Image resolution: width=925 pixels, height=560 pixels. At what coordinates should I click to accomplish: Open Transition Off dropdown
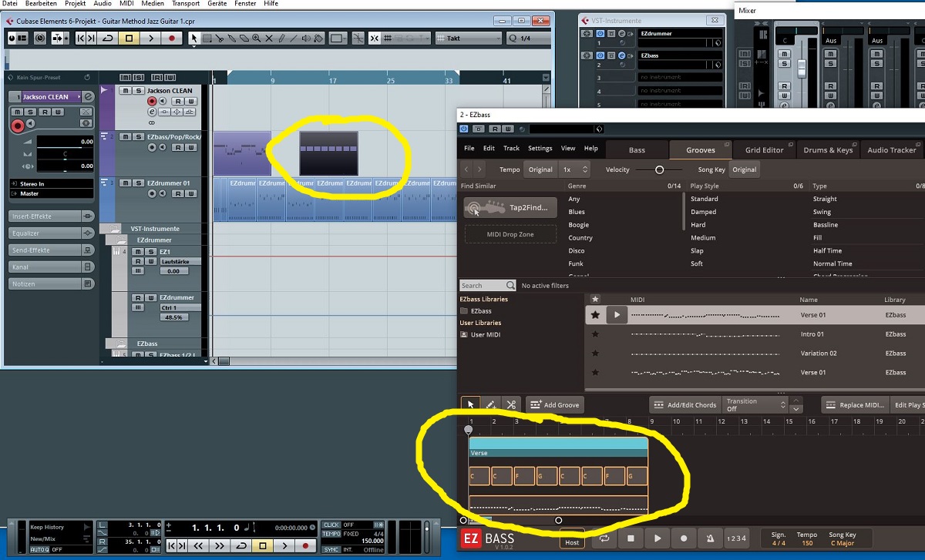coord(755,404)
